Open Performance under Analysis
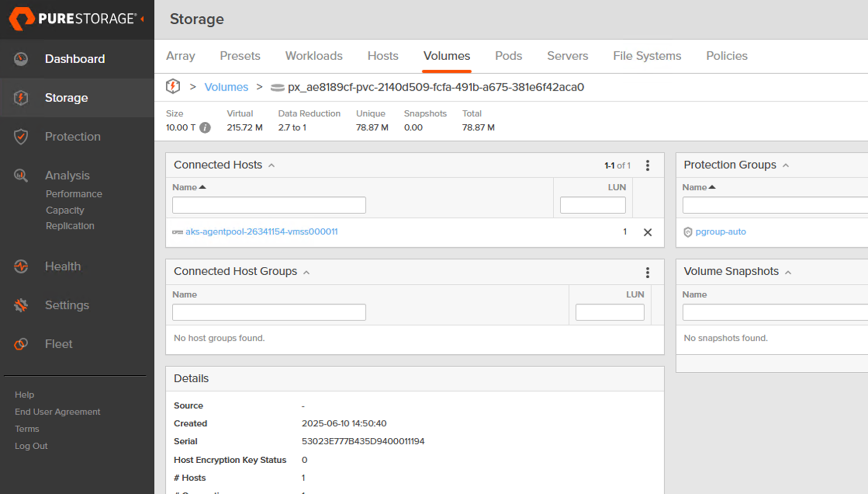This screenshot has width=868, height=494. pos(74,194)
